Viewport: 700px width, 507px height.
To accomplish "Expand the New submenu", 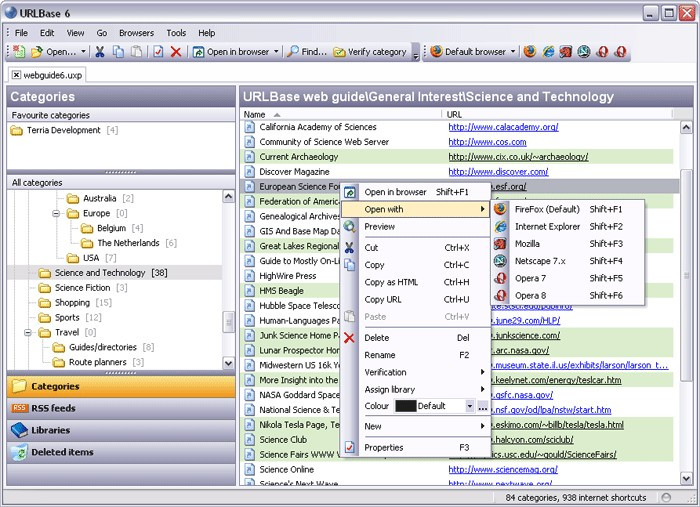I will coord(483,426).
